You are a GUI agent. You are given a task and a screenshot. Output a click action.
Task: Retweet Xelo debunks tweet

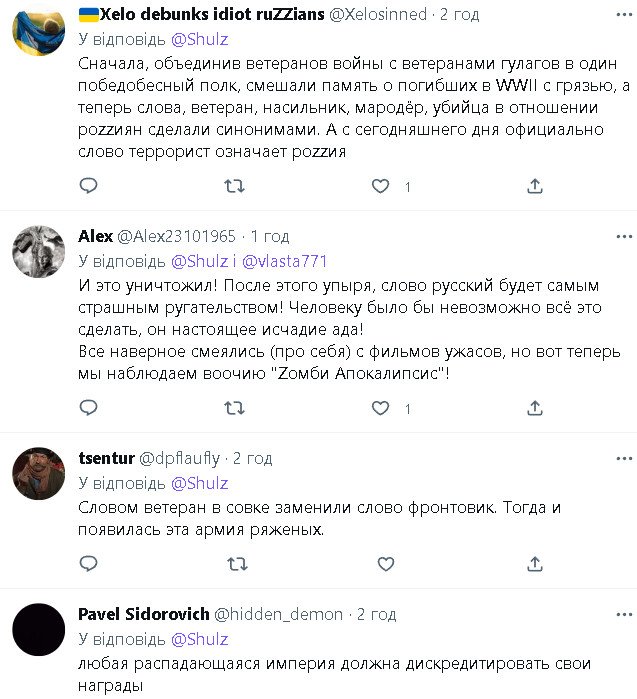click(234, 186)
